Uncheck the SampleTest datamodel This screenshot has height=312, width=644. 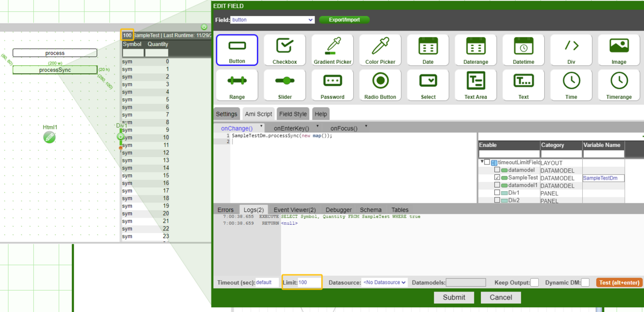point(498,178)
